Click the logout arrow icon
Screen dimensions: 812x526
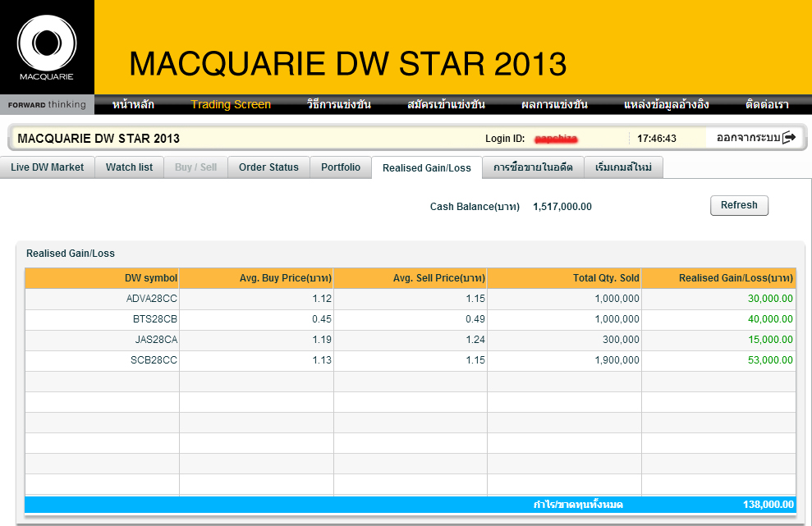(789, 138)
